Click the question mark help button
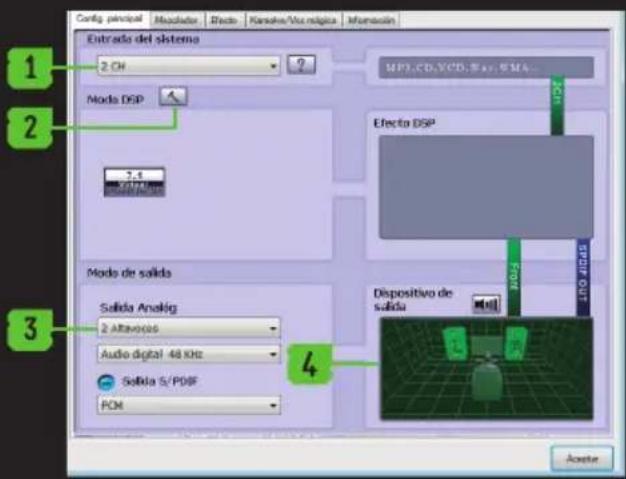Viewport: 626px width, 479px height. click(x=301, y=65)
